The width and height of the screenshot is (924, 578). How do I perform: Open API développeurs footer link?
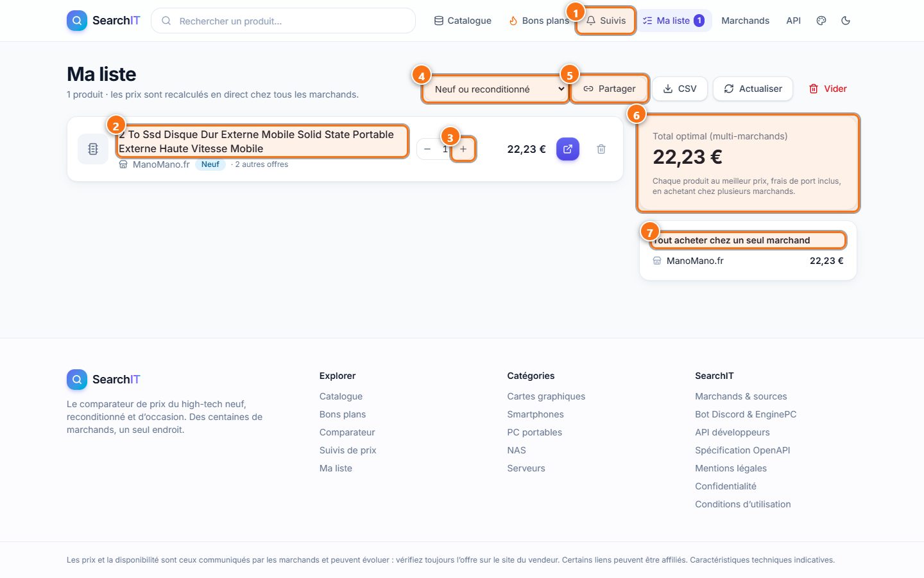click(732, 432)
